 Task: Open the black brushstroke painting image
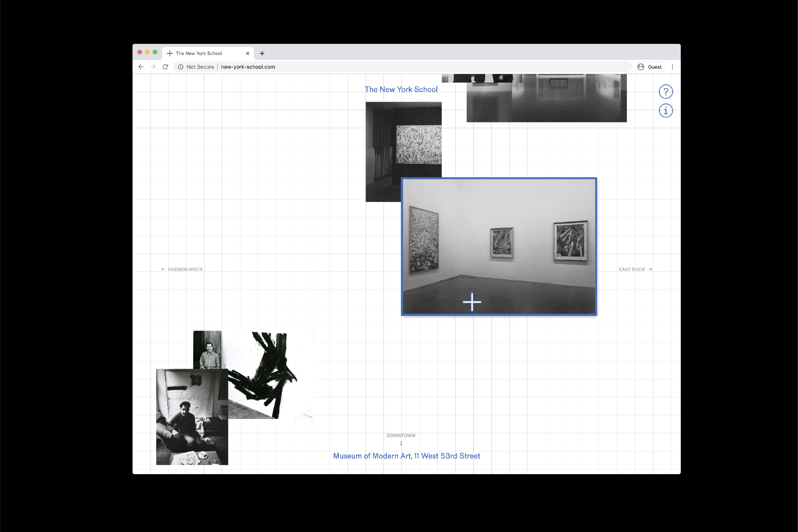click(270, 375)
